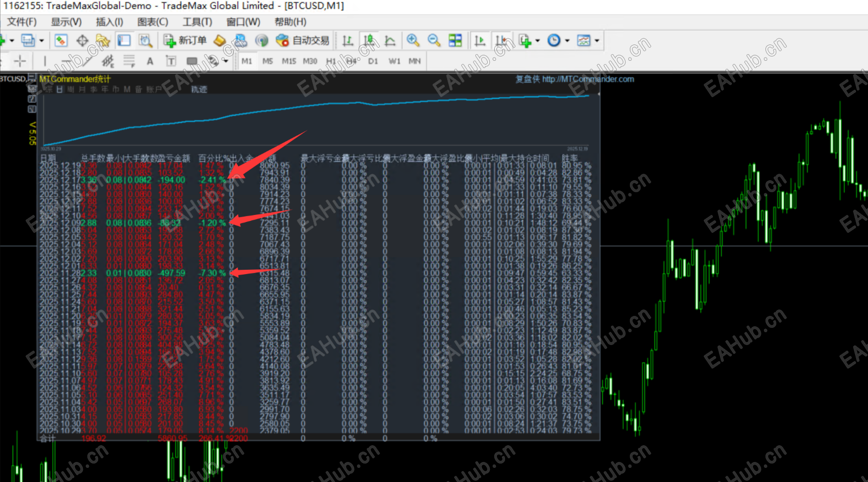Screen dimensions: 868x482
Task: Switch to the M15 timeframe
Action: (289, 61)
